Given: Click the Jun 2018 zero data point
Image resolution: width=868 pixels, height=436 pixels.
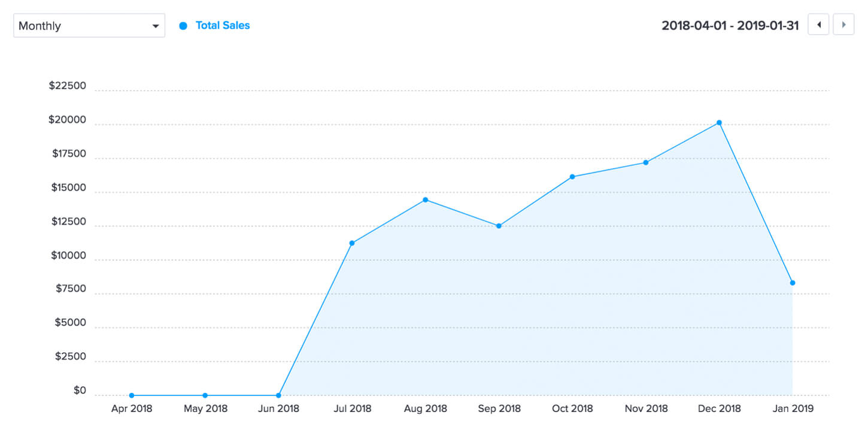Looking at the screenshot, I should coord(278,395).
